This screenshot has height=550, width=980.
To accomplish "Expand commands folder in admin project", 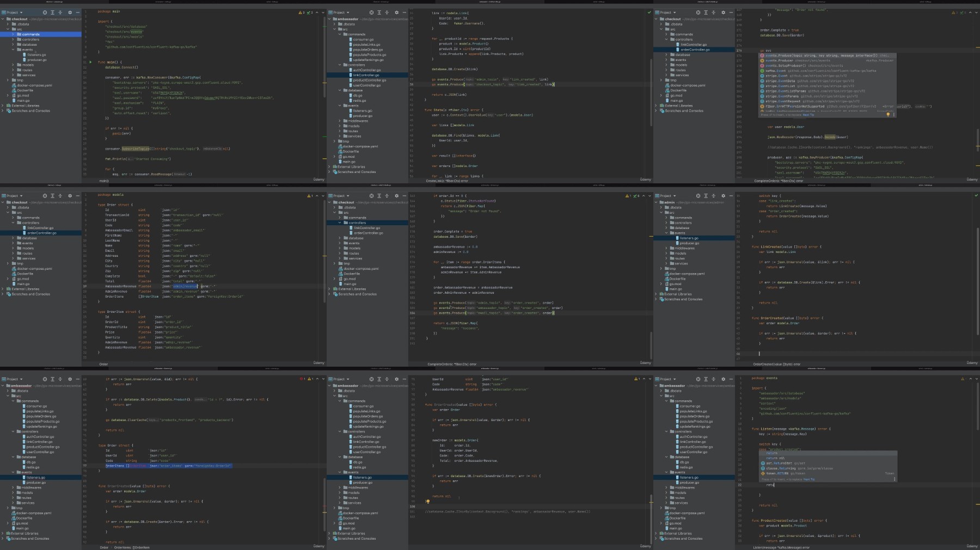I will 666,218.
